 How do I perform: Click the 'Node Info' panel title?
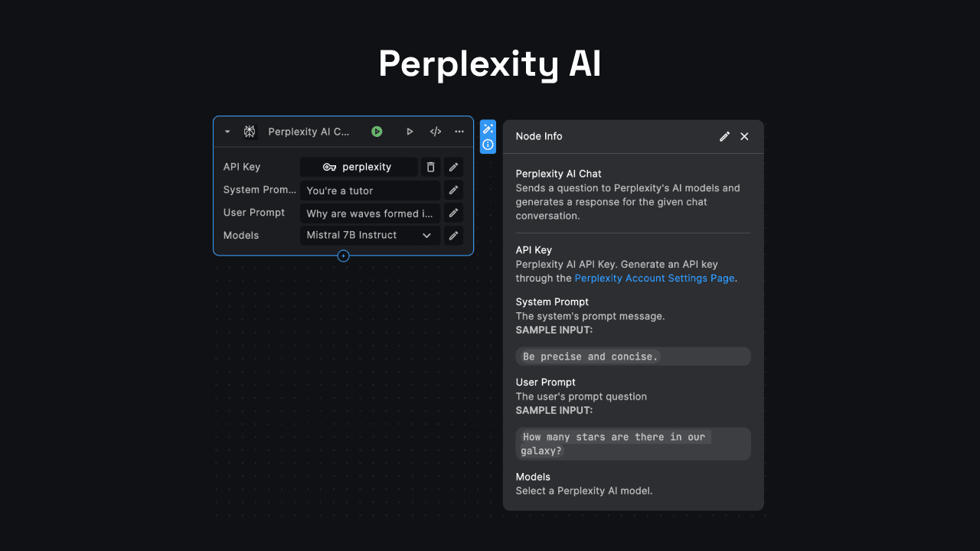coord(539,136)
